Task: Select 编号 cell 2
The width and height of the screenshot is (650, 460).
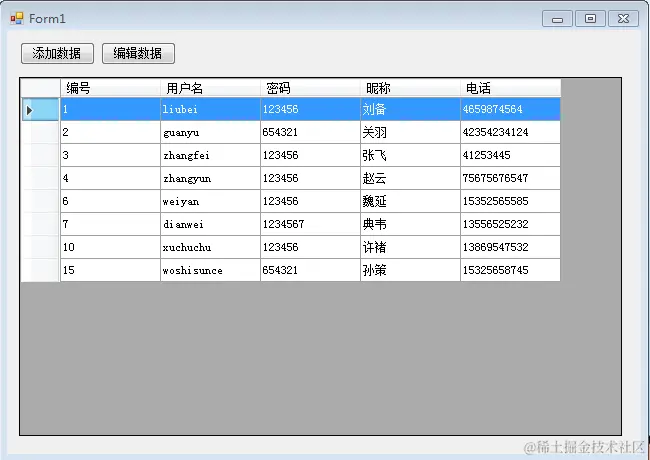Action: 110,133
